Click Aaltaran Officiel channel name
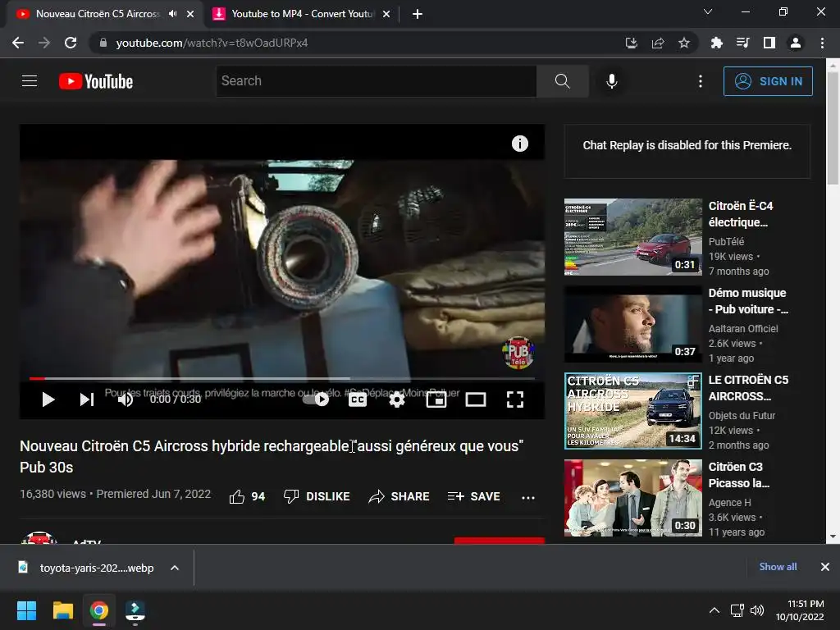Viewport: 840px width, 630px height. (743, 328)
